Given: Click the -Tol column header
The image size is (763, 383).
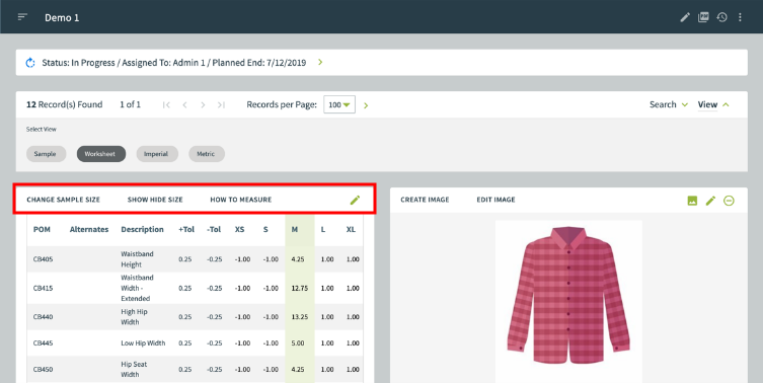Looking at the screenshot, I should click(x=214, y=229).
